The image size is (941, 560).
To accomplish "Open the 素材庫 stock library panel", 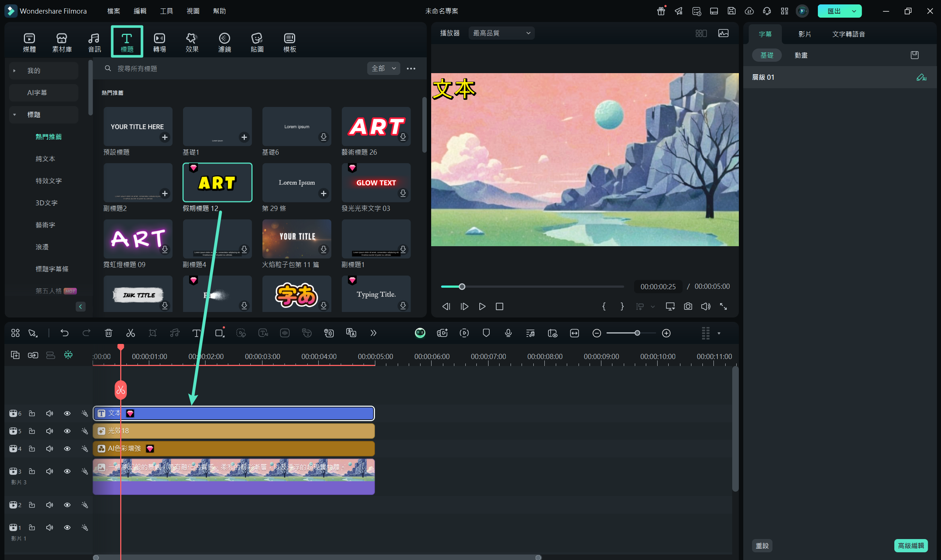I will pyautogui.click(x=62, y=42).
